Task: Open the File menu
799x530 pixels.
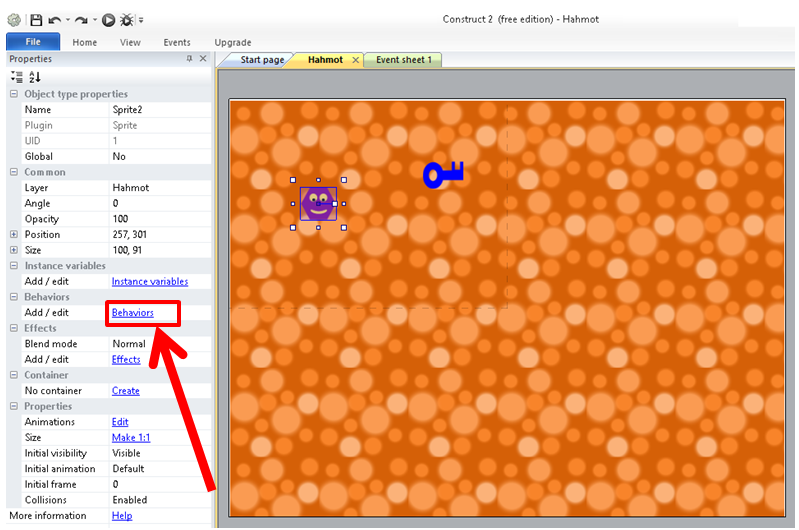Action: pos(33,42)
